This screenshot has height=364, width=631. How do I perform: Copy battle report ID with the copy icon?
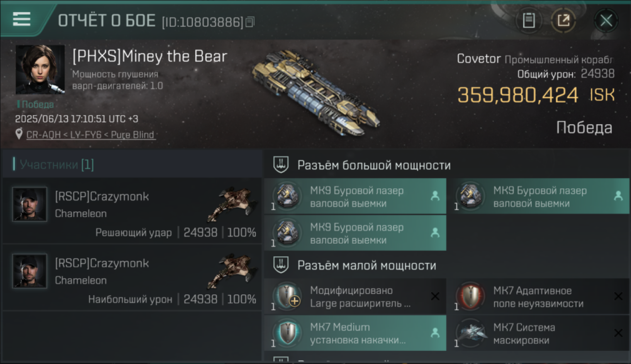click(x=250, y=22)
